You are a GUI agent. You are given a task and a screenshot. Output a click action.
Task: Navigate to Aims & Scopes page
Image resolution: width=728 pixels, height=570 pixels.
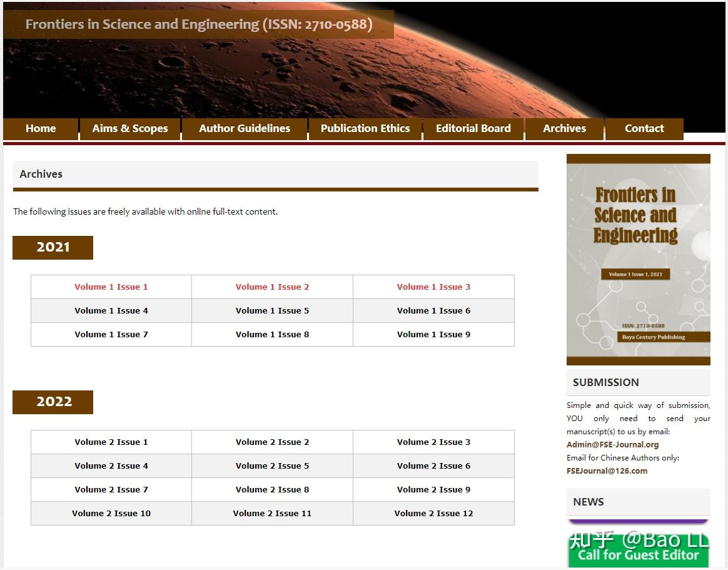coord(129,128)
